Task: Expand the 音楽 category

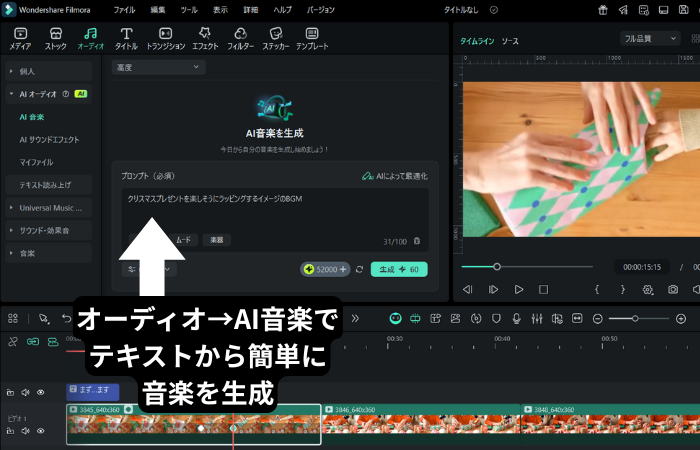Action: 49,254
